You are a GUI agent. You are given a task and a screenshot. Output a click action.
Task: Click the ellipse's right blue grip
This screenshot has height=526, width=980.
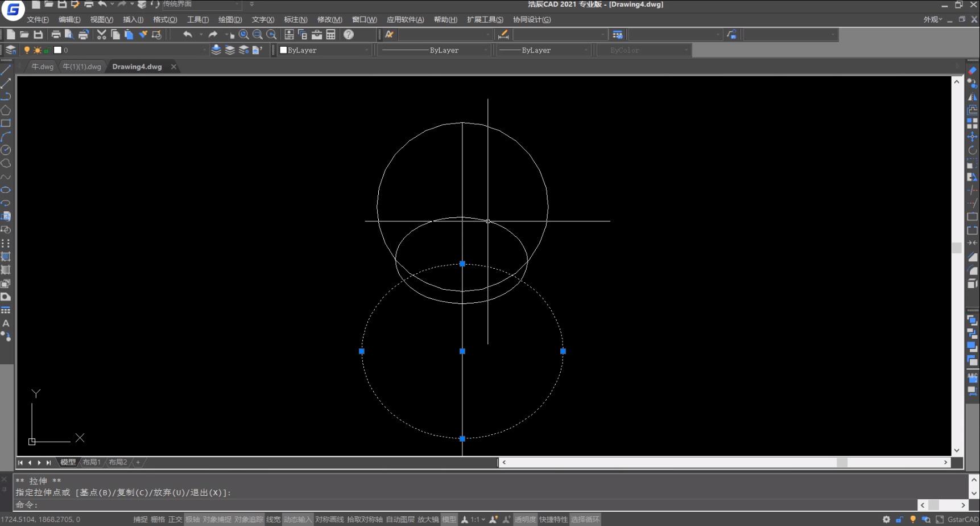[x=563, y=351]
